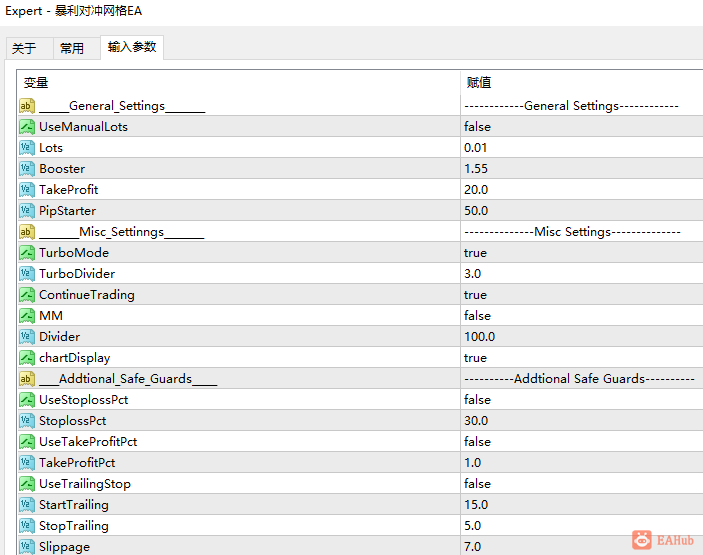Screen dimensions: 703x555
Task: Select the chartDisplay variable name
Action: [74, 358]
